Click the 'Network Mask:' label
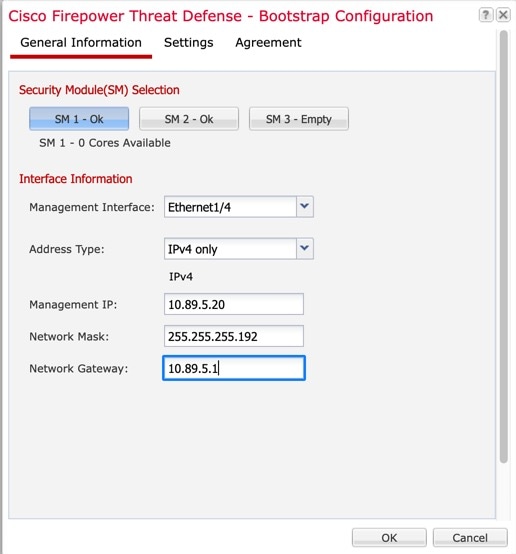The width and height of the screenshot is (516, 554). coord(69,336)
